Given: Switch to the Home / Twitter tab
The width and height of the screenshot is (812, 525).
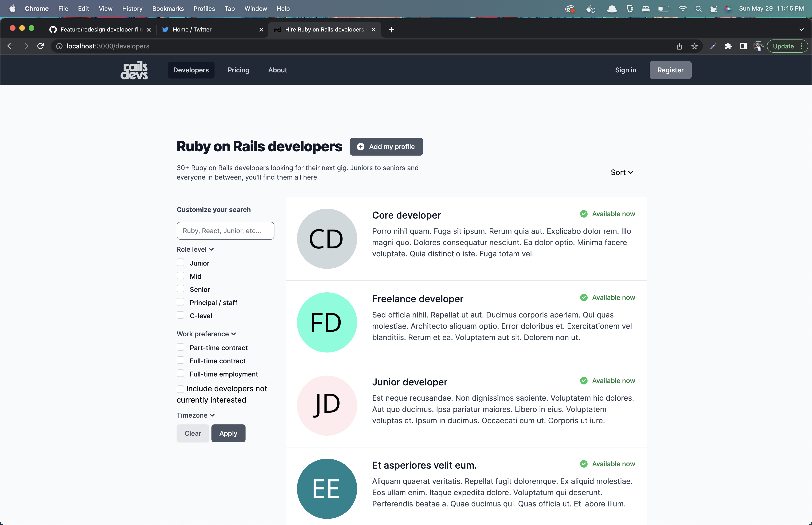Looking at the screenshot, I should [x=192, y=30].
